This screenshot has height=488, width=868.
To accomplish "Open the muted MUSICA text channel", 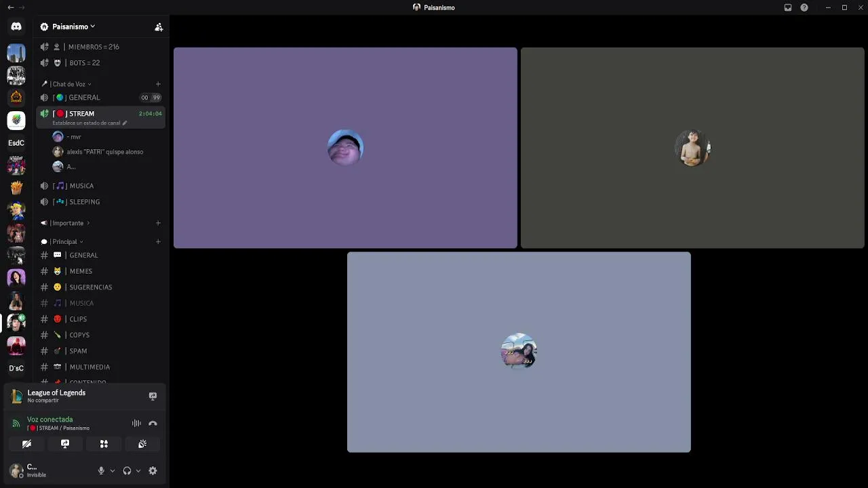I will (100, 303).
